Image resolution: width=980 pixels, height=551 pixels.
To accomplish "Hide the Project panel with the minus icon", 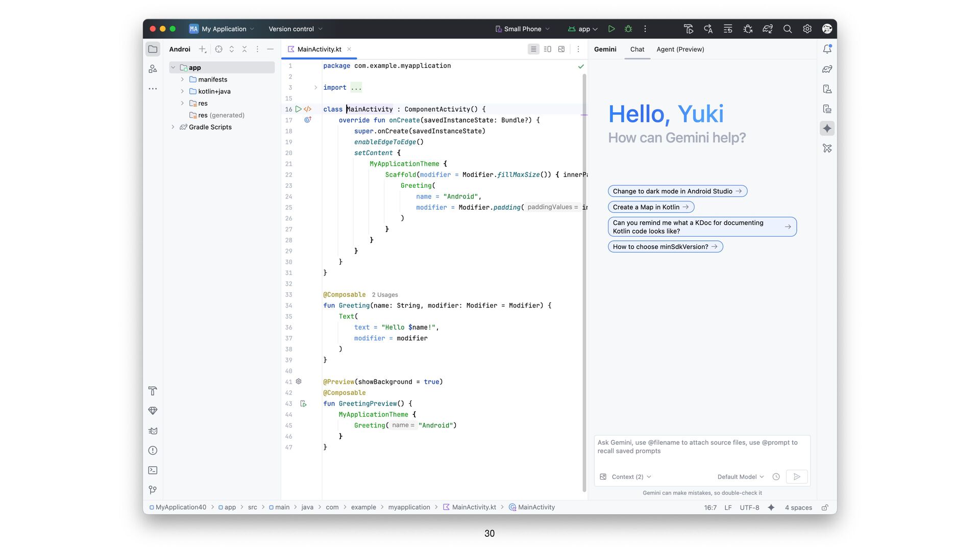I will (271, 49).
